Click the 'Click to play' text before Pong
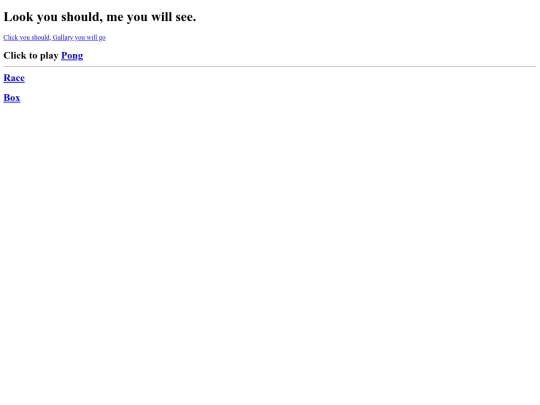 (x=31, y=56)
